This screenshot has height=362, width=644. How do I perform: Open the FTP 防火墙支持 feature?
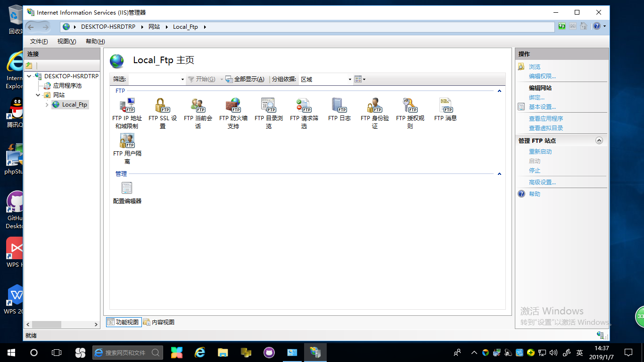coord(232,107)
